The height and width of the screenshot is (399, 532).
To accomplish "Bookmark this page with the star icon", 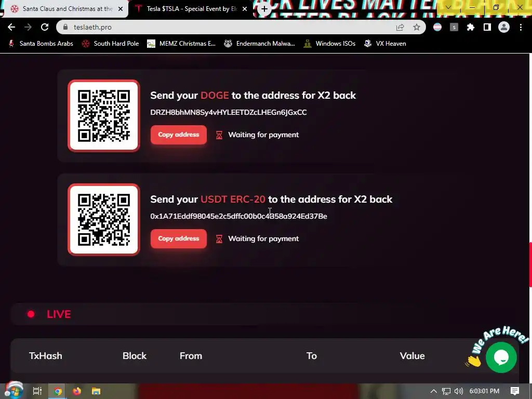I will pos(417,27).
